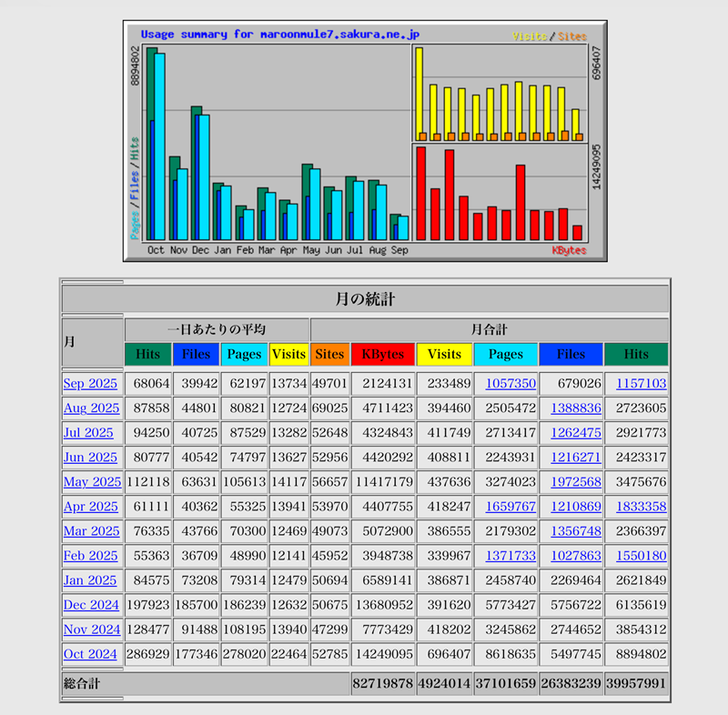Open the Files value 1262475 link
The height and width of the screenshot is (715, 728).
point(575,433)
